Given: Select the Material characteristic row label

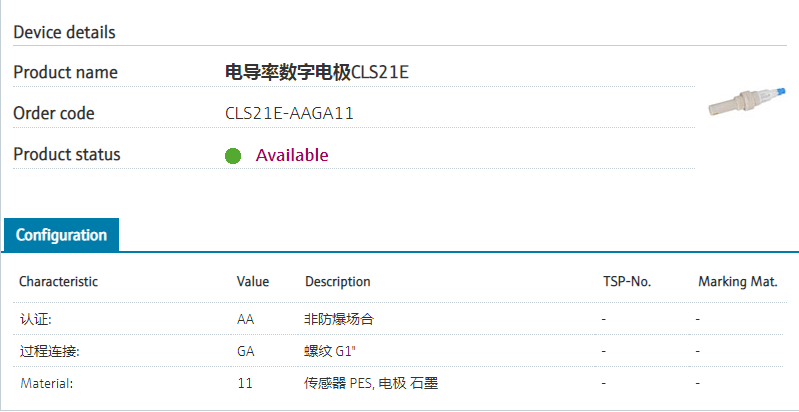Looking at the screenshot, I should [46, 383].
